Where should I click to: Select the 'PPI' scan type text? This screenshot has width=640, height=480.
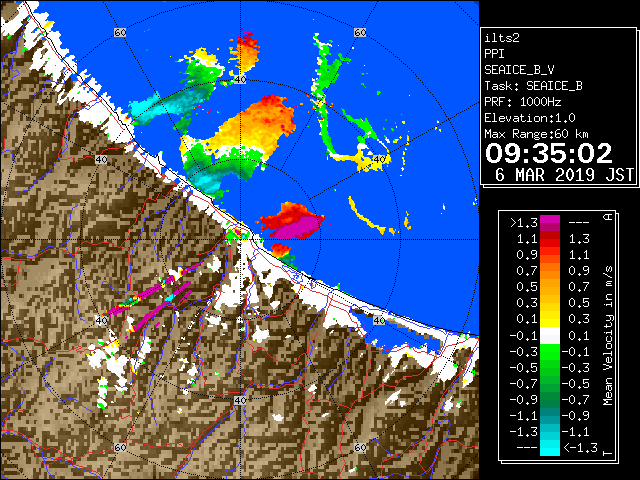[x=494, y=54]
